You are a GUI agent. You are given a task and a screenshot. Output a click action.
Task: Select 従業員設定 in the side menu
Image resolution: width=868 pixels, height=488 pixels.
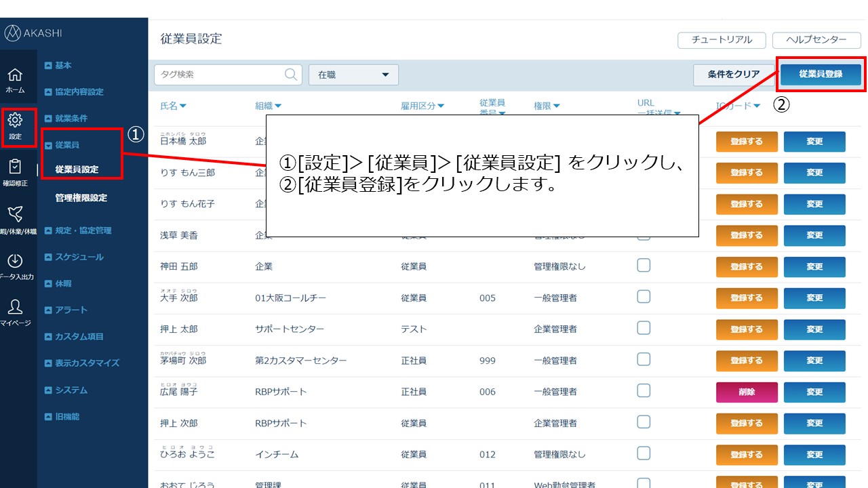tap(77, 169)
